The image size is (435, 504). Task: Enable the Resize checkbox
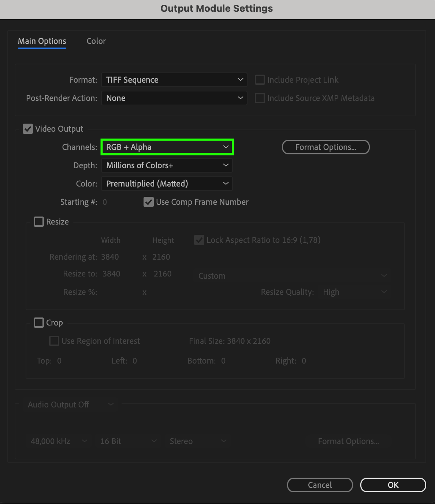click(39, 222)
